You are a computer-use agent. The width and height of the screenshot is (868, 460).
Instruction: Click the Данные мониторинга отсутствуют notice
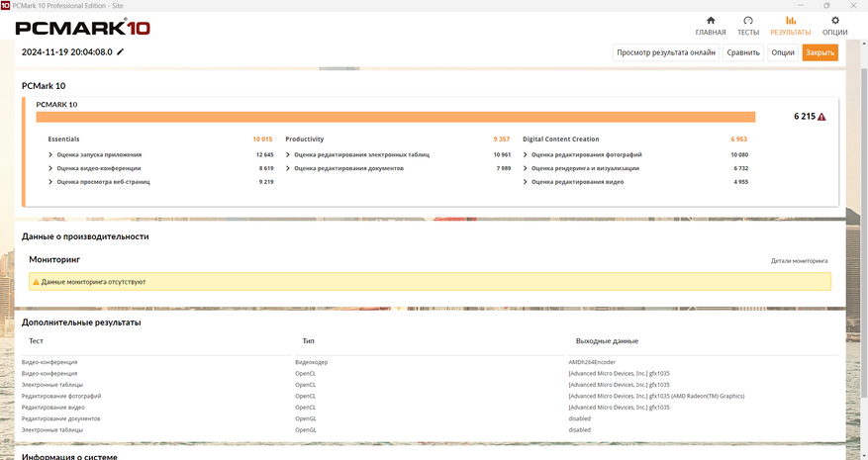tap(430, 282)
